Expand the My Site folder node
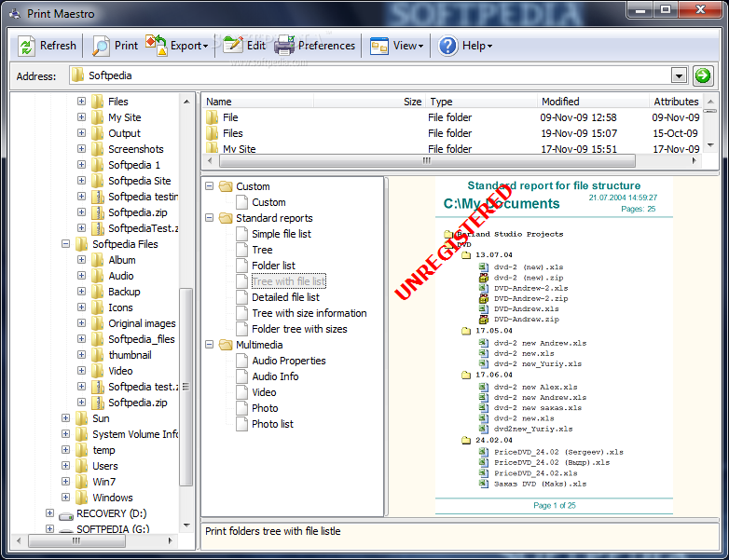 [x=81, y=117]
